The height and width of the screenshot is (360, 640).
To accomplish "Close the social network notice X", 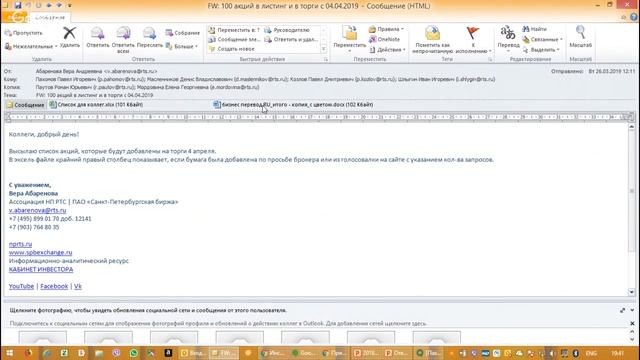I will (x=632, y=323).
